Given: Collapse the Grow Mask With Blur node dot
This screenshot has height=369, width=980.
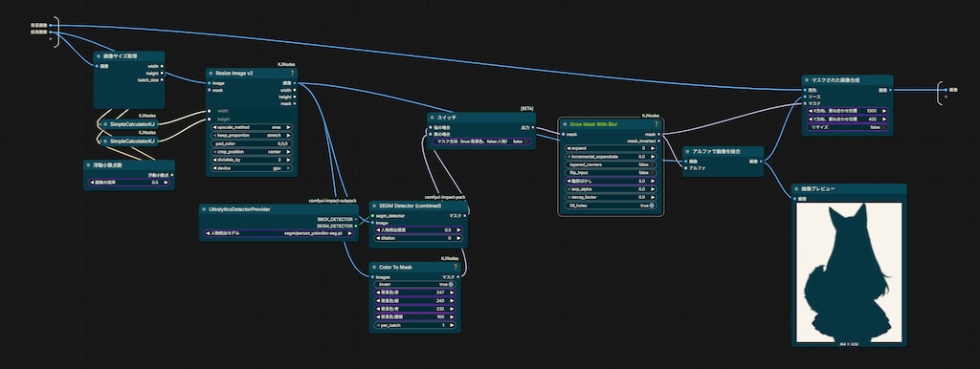Looking at the screenshot, I should pos(565,123).
